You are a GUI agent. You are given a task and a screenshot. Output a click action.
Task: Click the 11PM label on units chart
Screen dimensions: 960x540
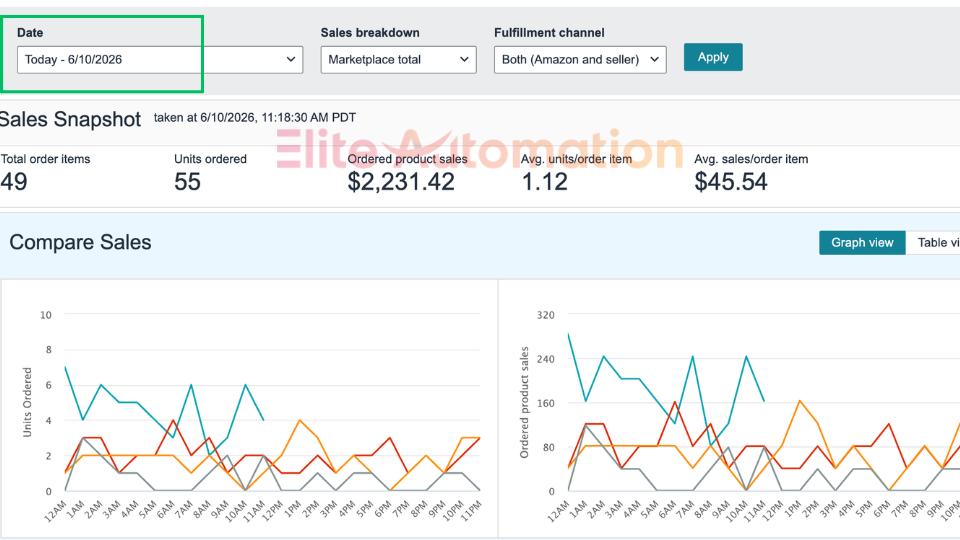[x=471, y=511]
